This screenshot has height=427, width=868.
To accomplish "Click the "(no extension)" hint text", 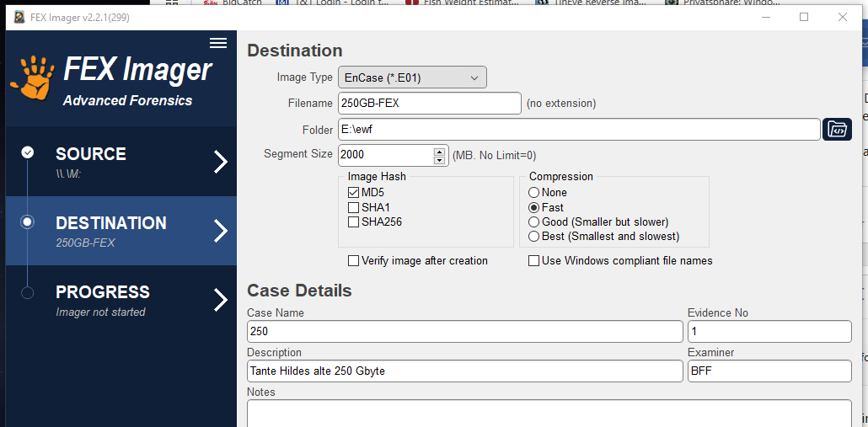I will (x=560, y=104).
